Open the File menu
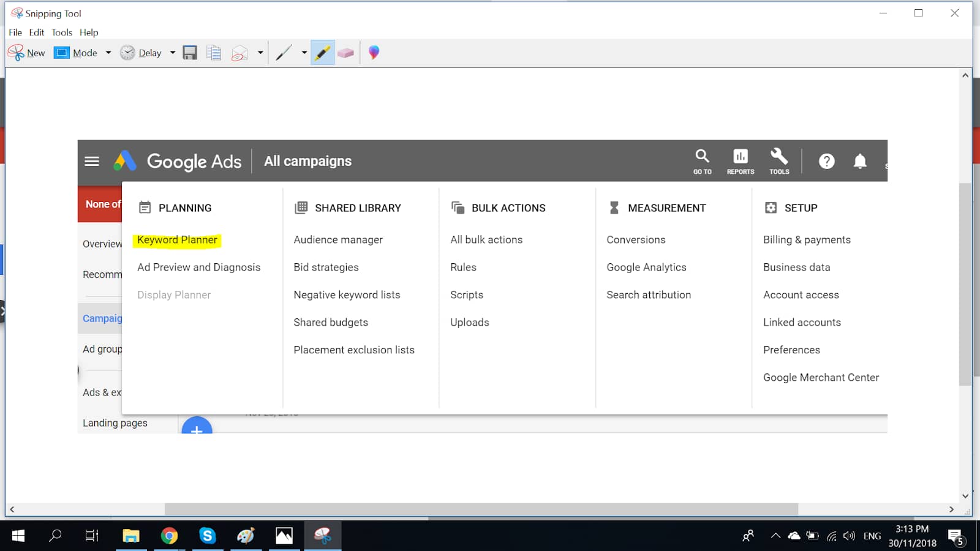Screen dimensions: 980x551 point(15,32)
